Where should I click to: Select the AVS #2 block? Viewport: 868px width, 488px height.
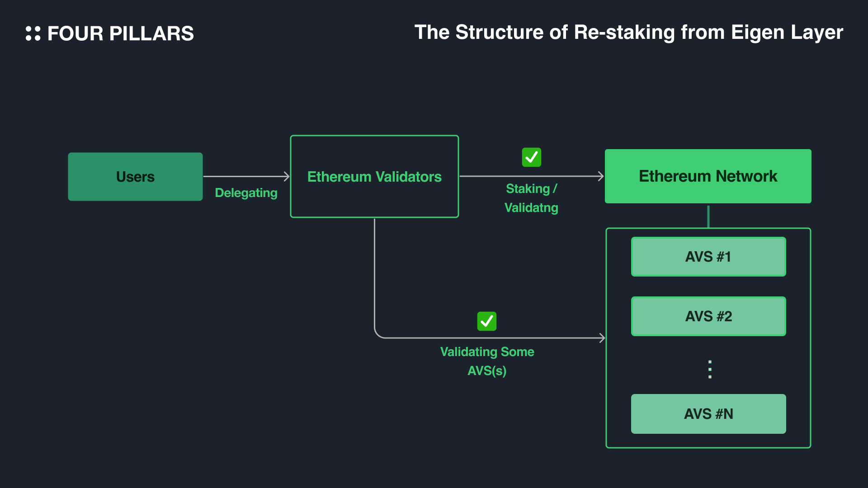708,316
